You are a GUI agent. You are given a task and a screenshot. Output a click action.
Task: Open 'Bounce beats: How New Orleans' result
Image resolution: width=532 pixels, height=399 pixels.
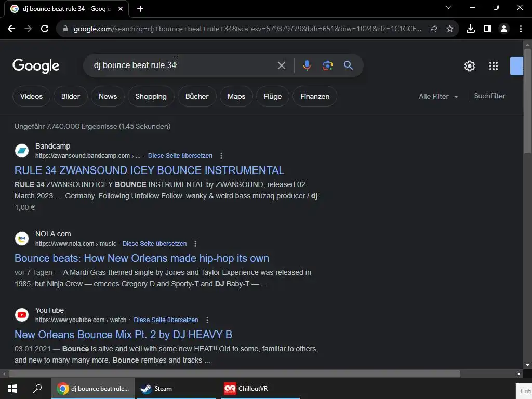(x=142, y=258)
